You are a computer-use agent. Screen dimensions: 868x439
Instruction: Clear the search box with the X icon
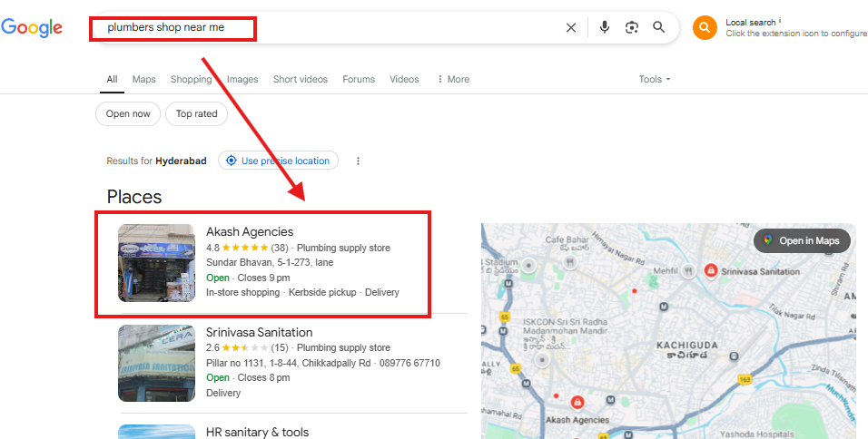(x=571, y=27)
